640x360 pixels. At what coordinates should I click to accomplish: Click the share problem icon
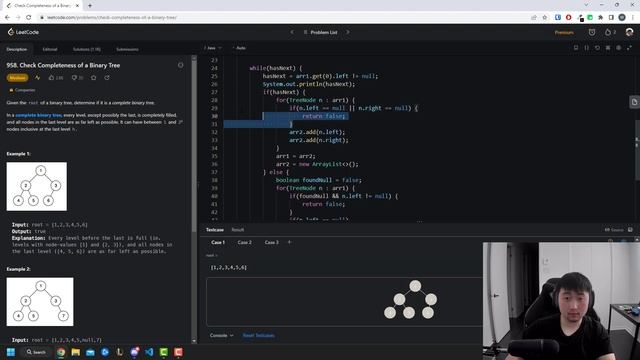tap(107, 78)
